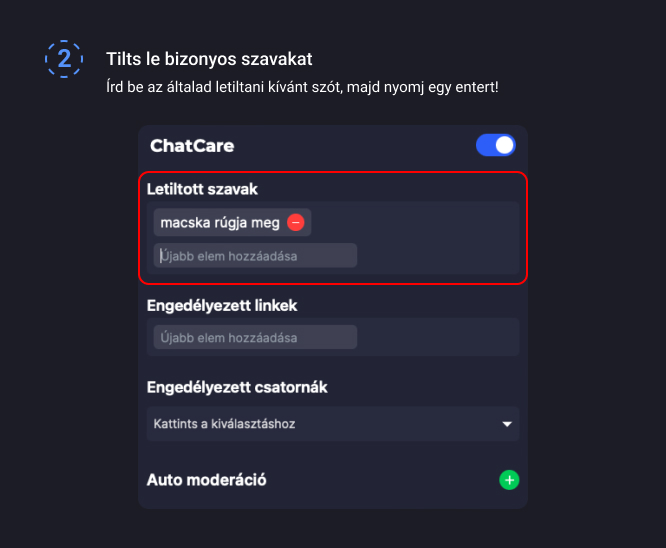
Task: Click the dashed step 2 circle icon
Action: point(64,59)
